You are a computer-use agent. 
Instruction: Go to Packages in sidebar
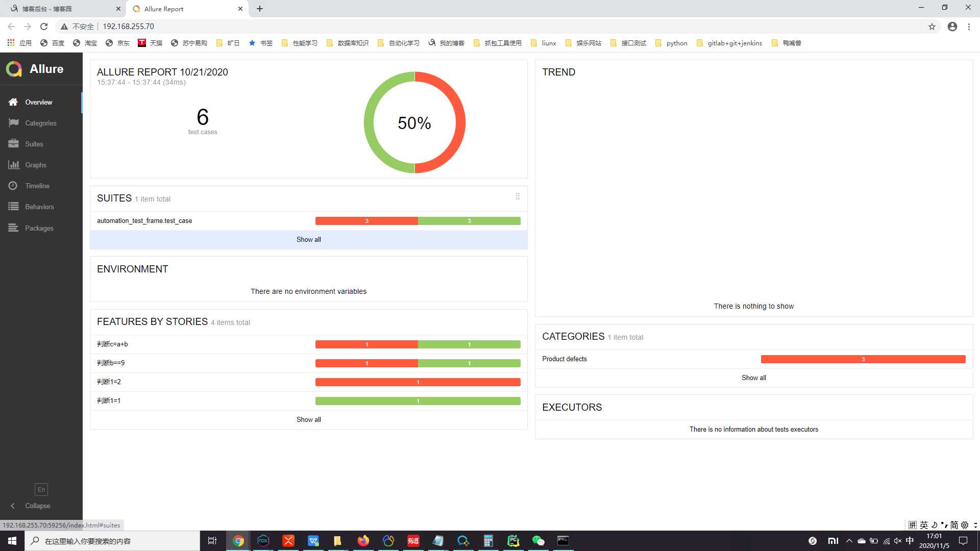pyautogui.click(x=39, y=228)
